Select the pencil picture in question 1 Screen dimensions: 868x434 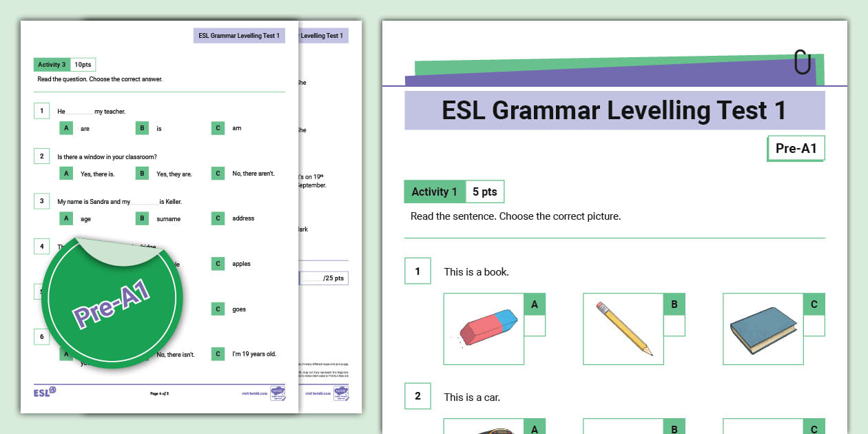point(623,328)
